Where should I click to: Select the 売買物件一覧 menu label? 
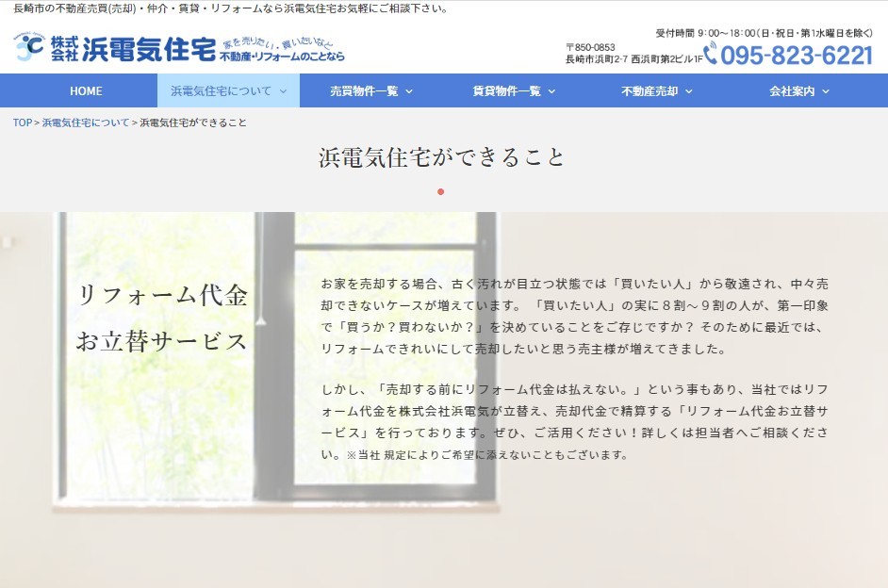[364, 91]
